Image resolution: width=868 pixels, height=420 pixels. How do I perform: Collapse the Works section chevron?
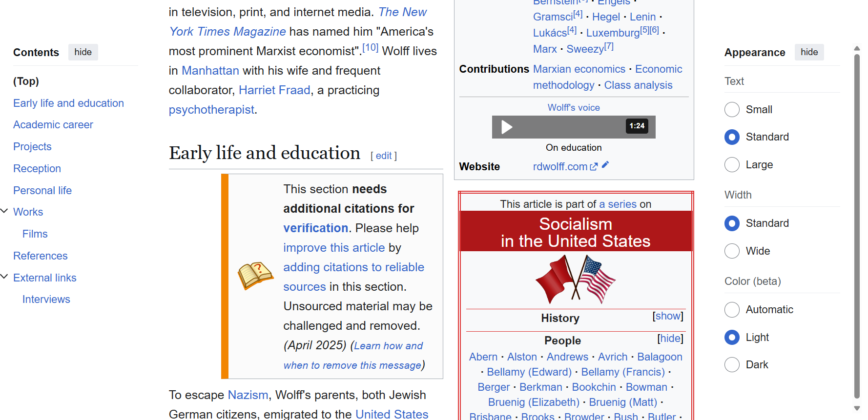4,211
